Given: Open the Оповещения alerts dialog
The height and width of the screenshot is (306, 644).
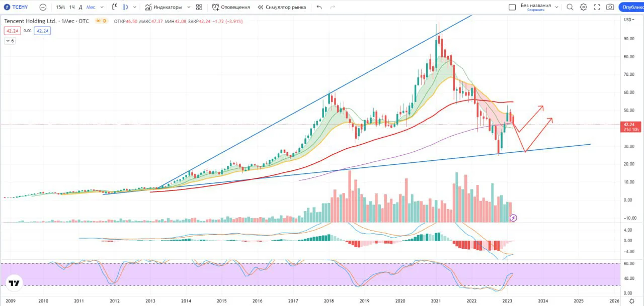Looking at the screenshot, I should click(x=231, y=7).
